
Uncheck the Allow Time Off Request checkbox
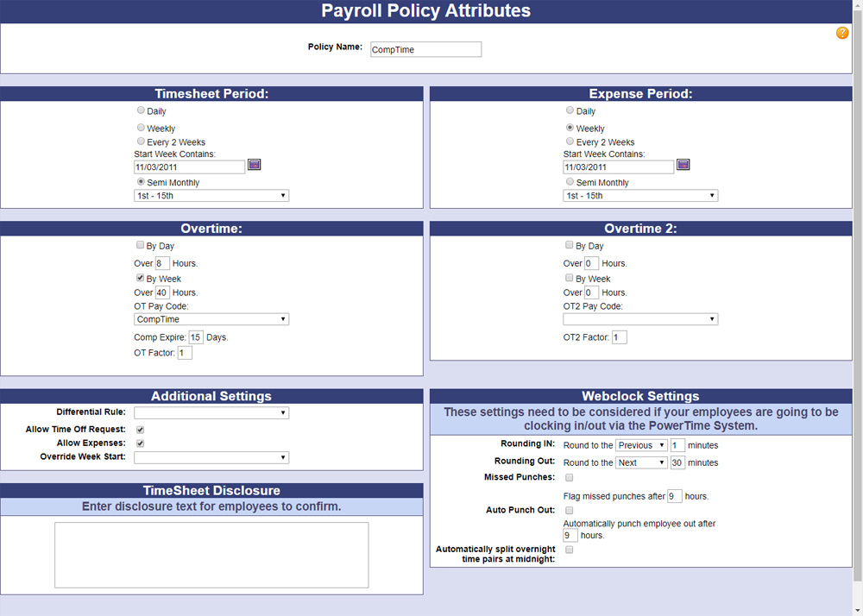141,430
